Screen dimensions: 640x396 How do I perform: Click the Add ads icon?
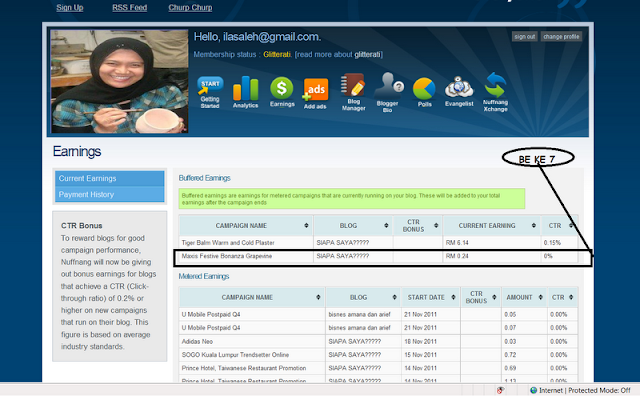315,93
